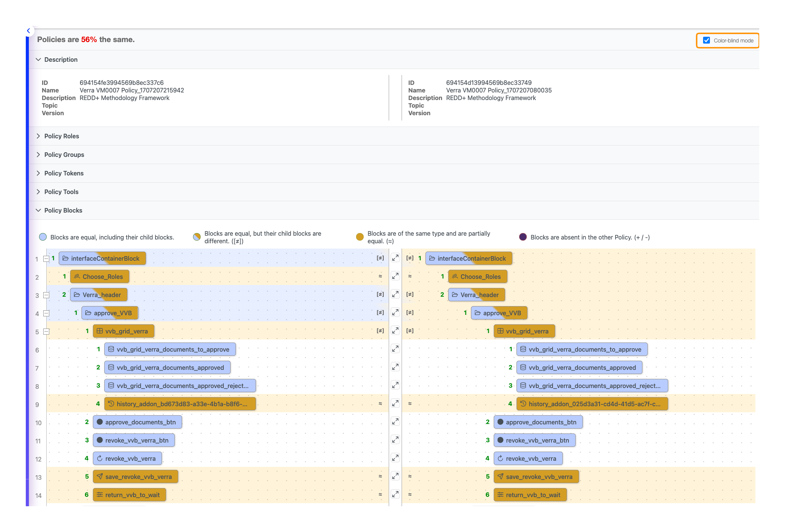
Task: Click expand arrows on vvb_grid_verra row
Action: [395, 331]
